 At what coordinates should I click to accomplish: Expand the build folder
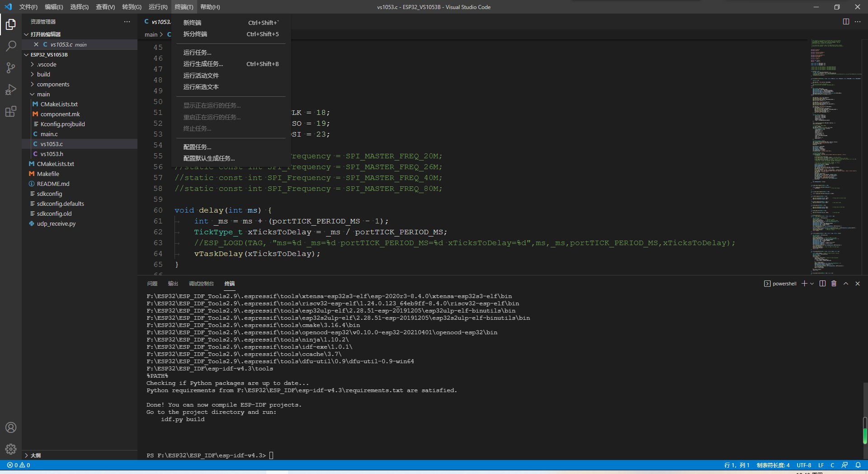point(80,74)
